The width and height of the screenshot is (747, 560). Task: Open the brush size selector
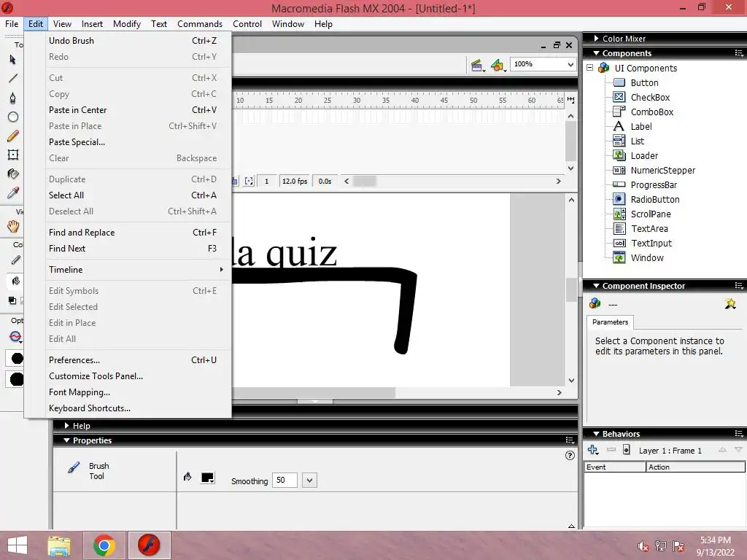pos(16,359)
